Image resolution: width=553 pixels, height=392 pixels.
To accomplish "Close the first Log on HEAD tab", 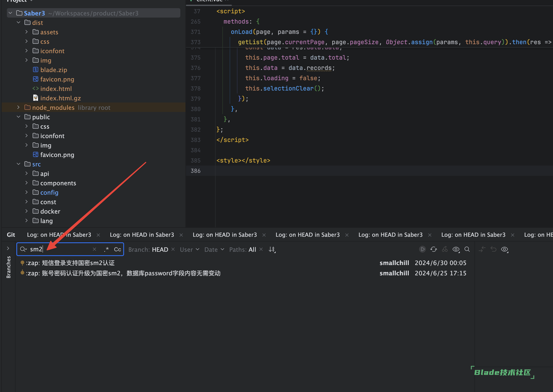I will (x=98, y=235).
